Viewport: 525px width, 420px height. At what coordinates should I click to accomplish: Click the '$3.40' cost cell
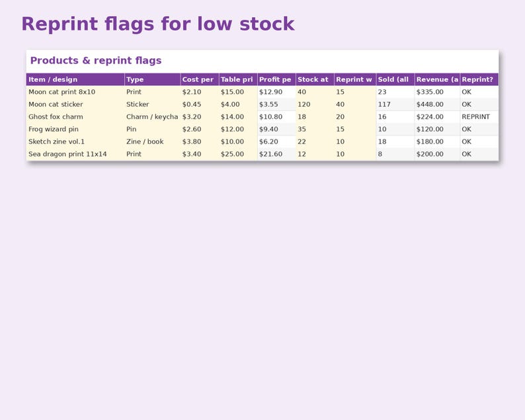coord(200,154)
